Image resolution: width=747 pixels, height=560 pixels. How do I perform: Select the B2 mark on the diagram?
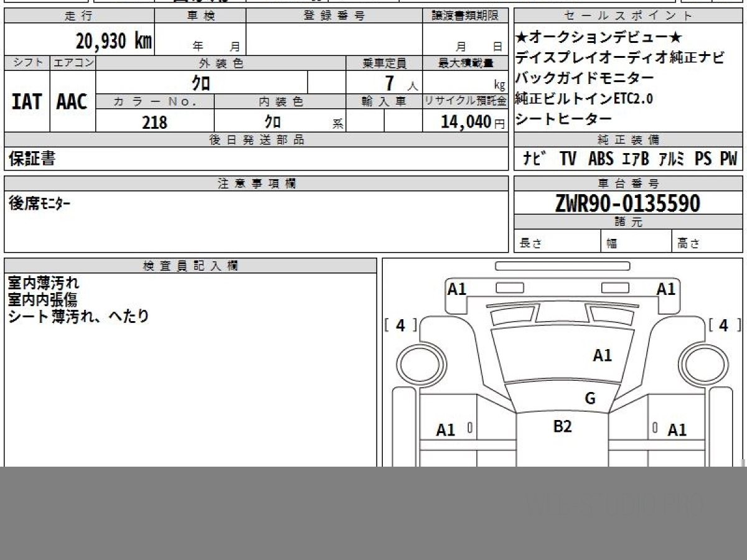[x=563, y=426]
